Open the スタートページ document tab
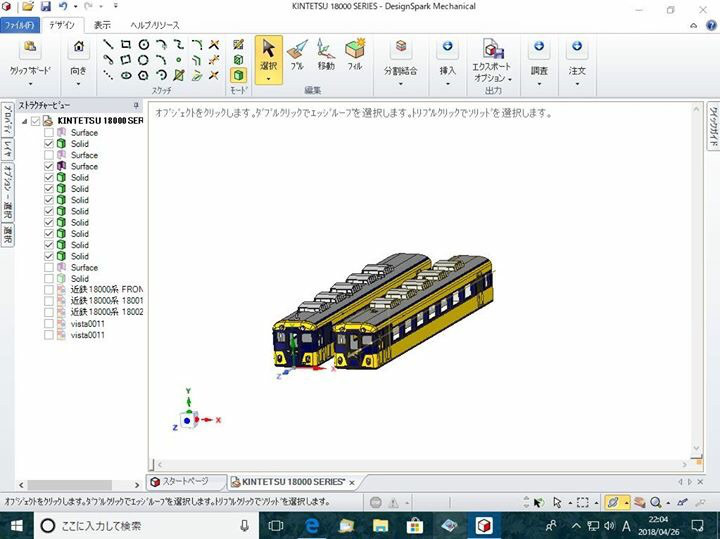Viewport: 720px width, 539px height. coord(186,482)
